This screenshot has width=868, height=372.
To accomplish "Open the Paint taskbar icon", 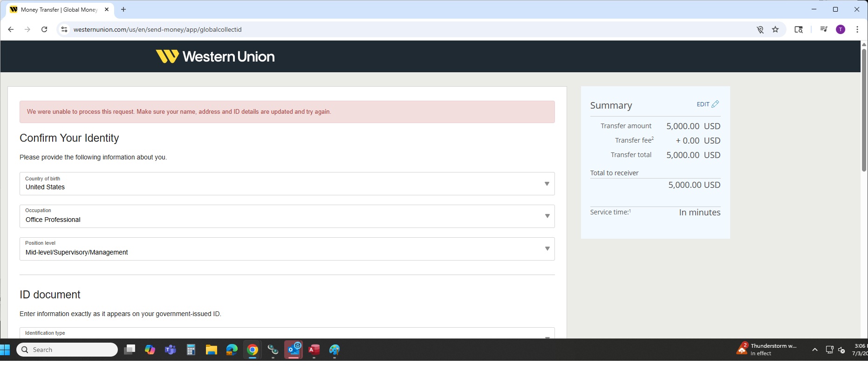I will coord(335,350).
